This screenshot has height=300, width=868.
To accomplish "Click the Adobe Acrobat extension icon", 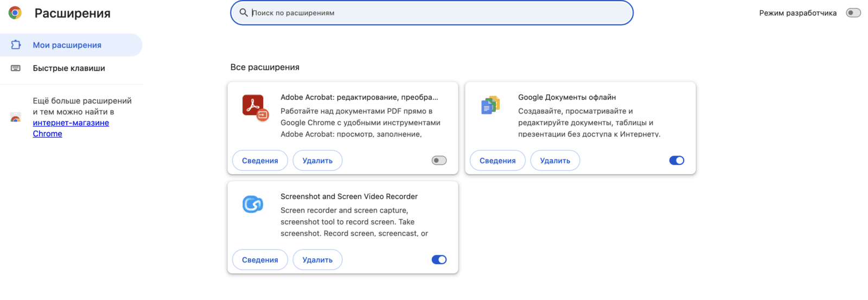I will pyautogui.click(x=254, y=107).
